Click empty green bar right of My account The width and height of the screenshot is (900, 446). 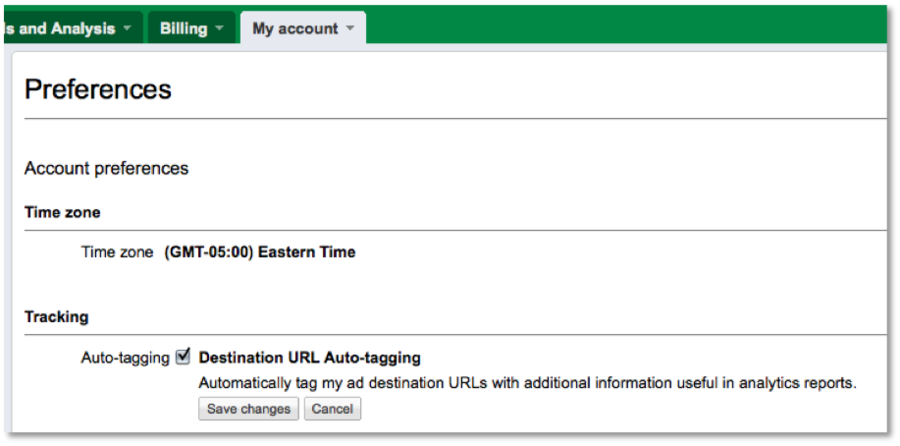(620, 25)
